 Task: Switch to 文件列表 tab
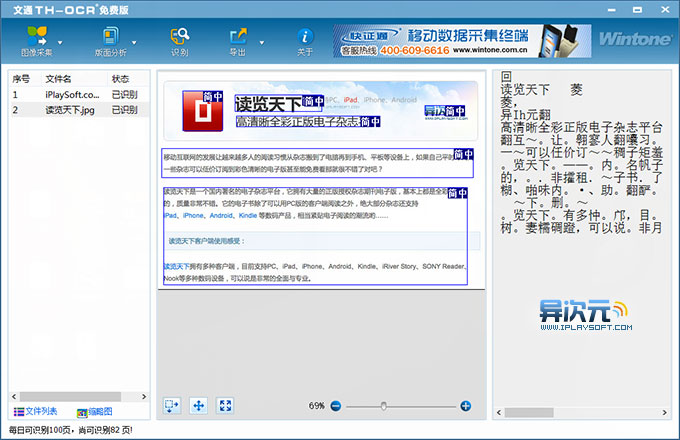pyautogui.click(x=36, y=411)
